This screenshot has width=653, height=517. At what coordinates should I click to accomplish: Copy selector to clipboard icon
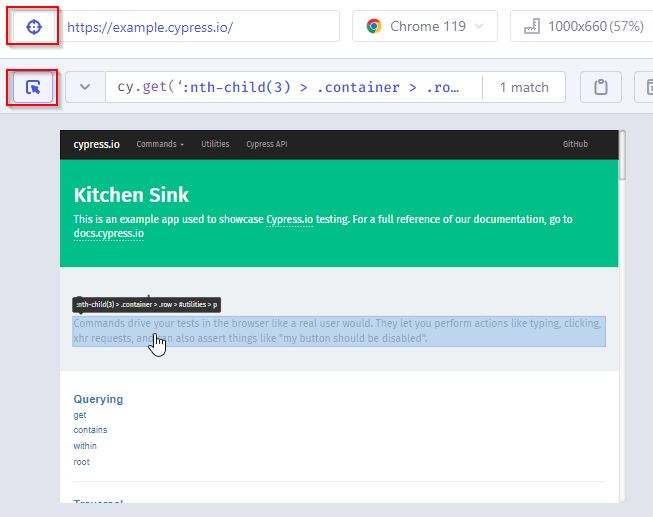point(601,87)
